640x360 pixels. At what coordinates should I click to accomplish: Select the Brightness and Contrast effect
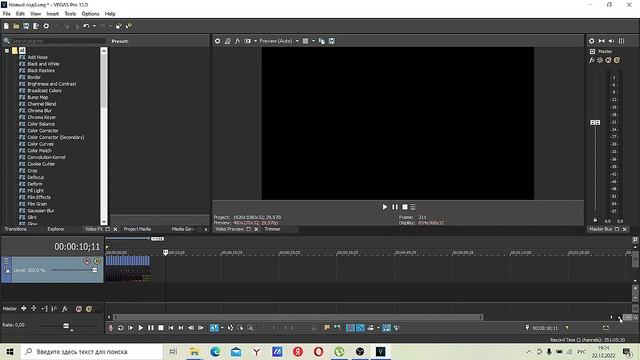(x=52, y=84)
